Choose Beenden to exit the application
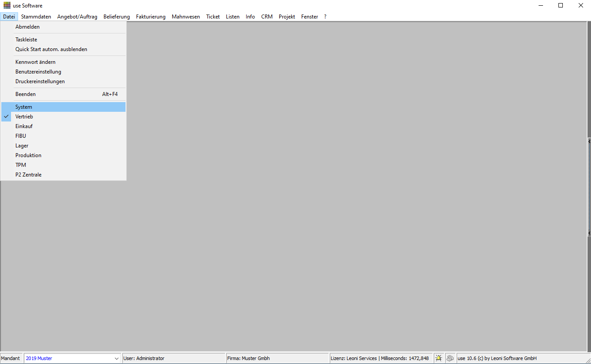591x364 pixels. [x=63, y=94]
